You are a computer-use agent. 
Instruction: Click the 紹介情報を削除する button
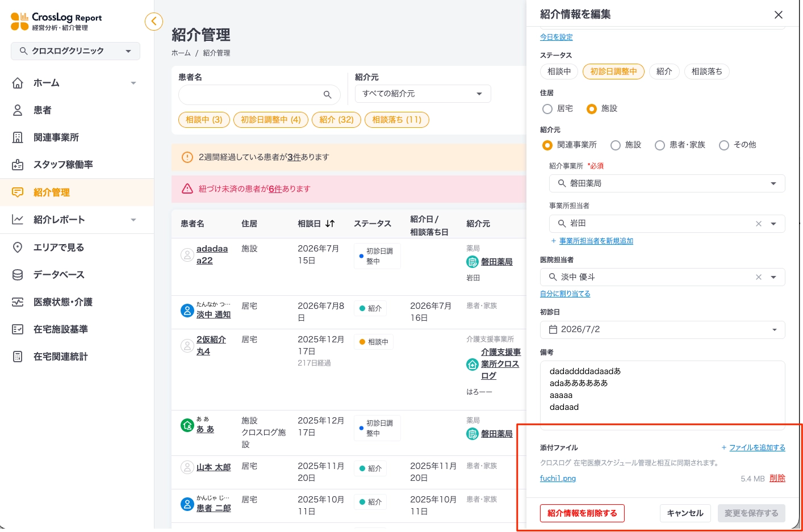pyautogui.click(x=582, y=513)
